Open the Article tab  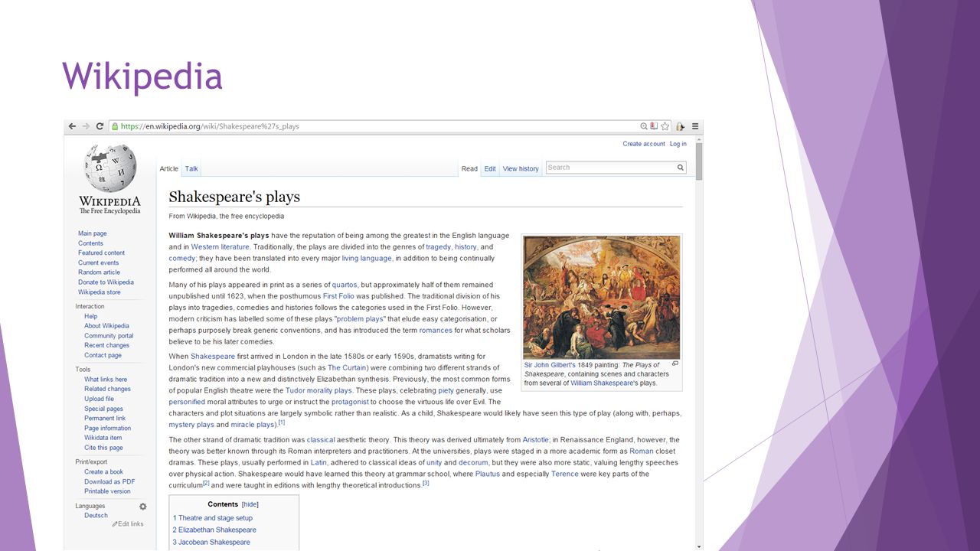(x=168, y=169)
